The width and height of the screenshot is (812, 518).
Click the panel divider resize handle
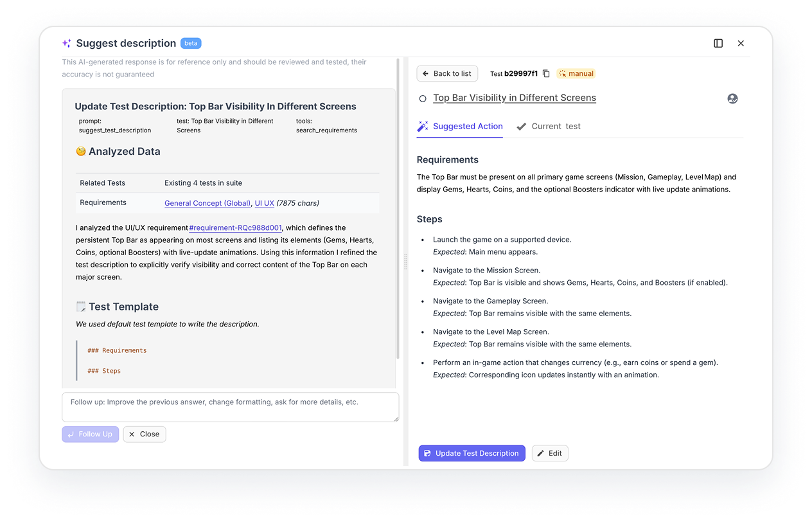tap(405, 260)
